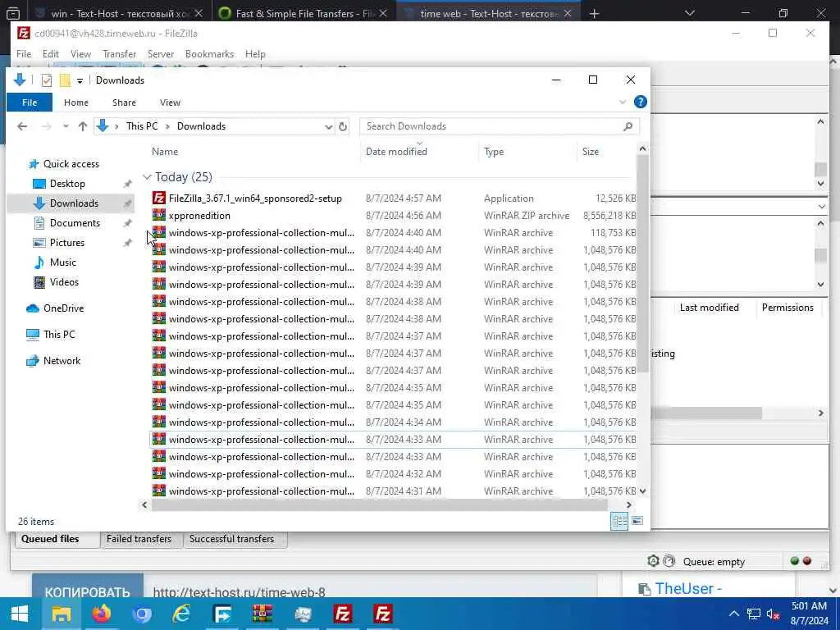Image resolution: width=840 pixels, height=630 pixels.
Task: Go up one folder level arrow
Action: click(83, 126)
